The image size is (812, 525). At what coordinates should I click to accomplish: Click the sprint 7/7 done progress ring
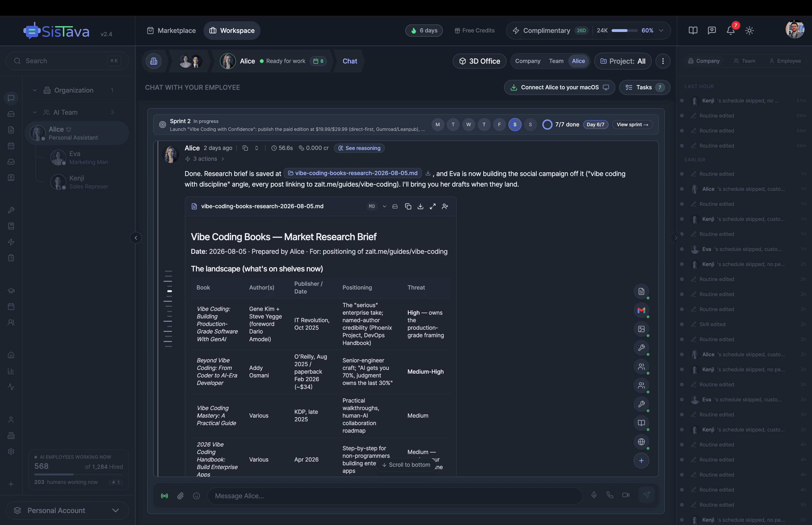pyautogui.click(x=547, y=124)
